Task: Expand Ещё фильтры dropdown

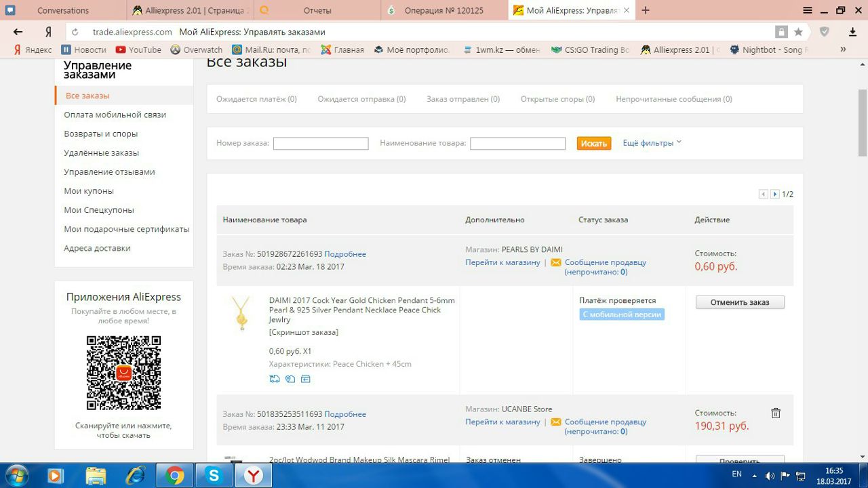Action: click(x=652, y=143)
